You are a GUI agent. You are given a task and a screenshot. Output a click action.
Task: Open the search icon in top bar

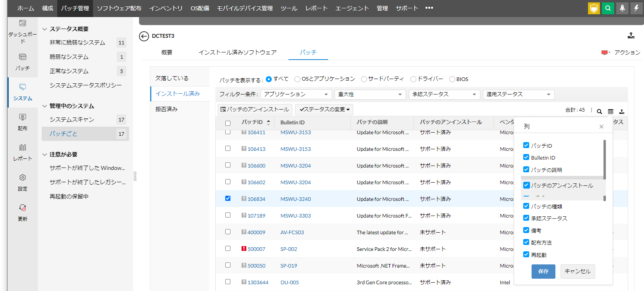(608, 8)
